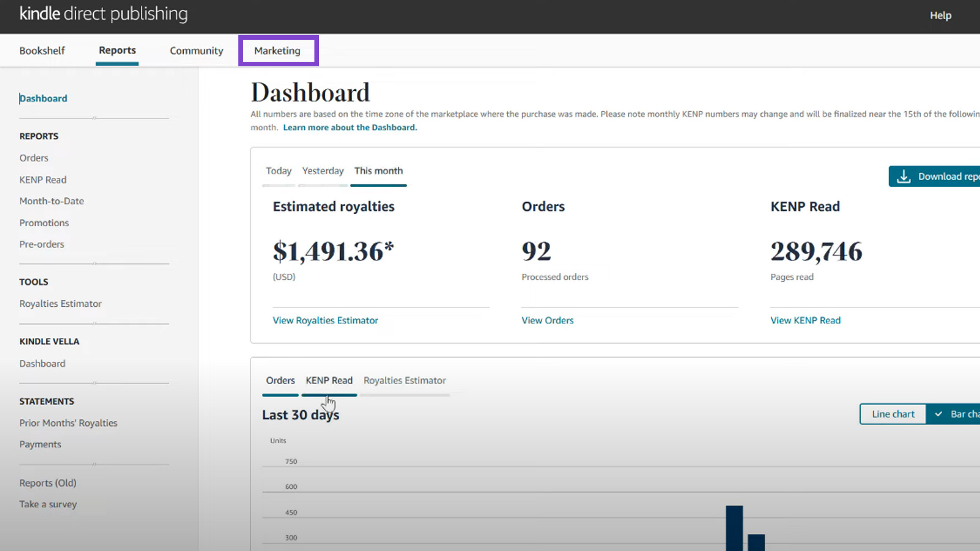Click the tallest bar in the chart
The height and width of the screenshot is (551, 980).
[734, 528]
